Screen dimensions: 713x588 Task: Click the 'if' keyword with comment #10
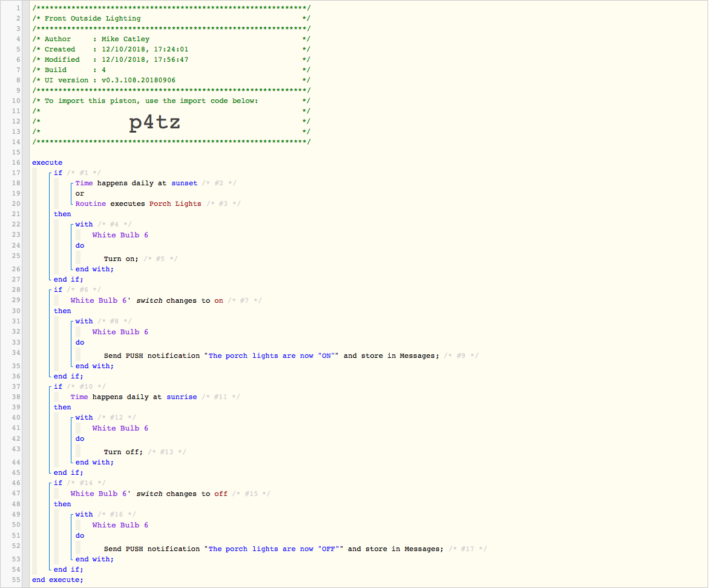pos(58,386)
